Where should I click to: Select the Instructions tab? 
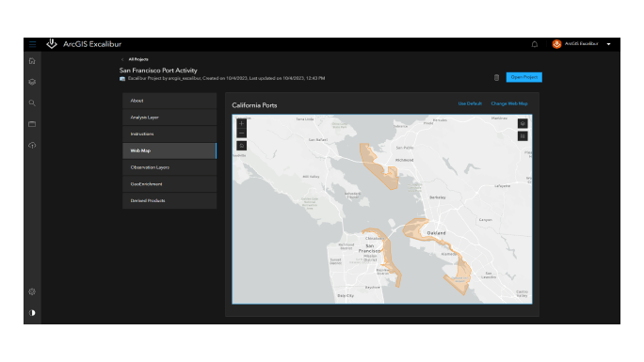pyautogui.click(x=169, y=134)
